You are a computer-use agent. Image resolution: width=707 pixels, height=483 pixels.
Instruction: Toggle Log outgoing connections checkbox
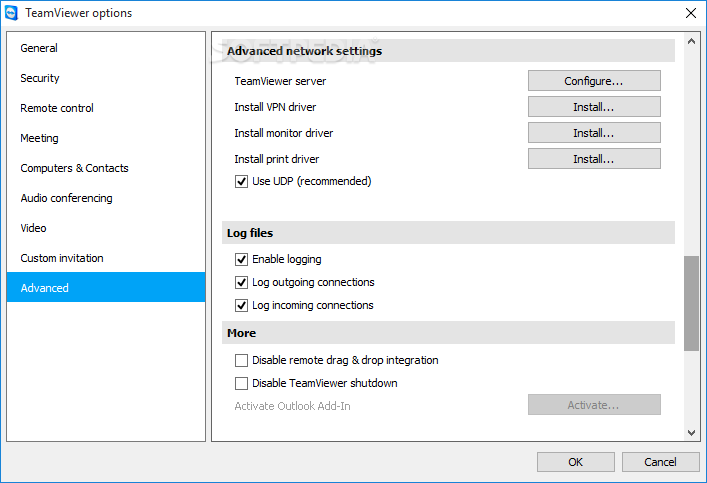(241, 282)
